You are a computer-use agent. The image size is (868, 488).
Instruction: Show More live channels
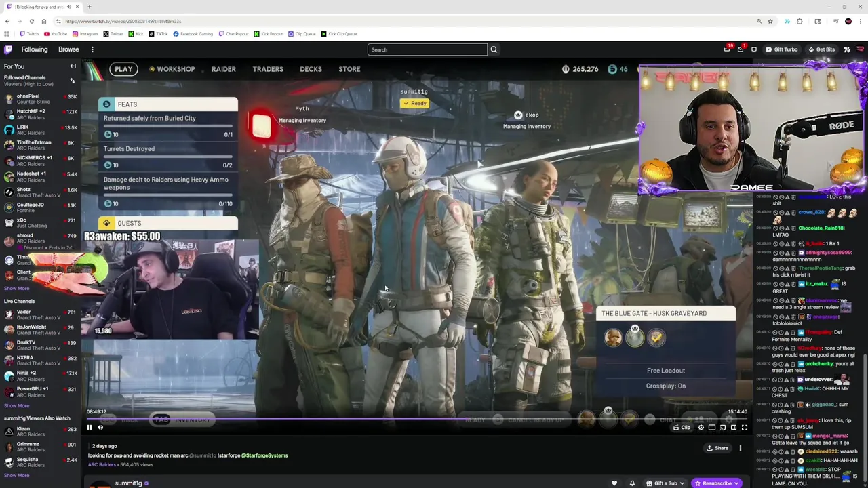click(x=16, y=405)
